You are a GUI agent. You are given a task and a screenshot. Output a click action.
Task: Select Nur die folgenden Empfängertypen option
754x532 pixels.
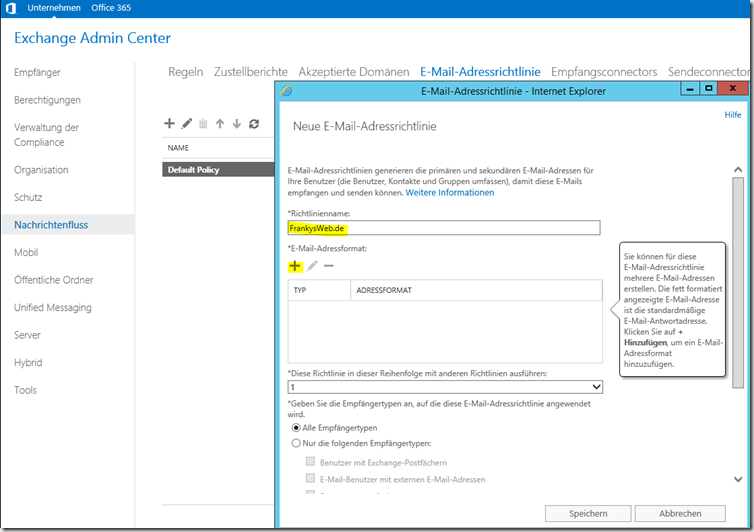tap(295, 443)
